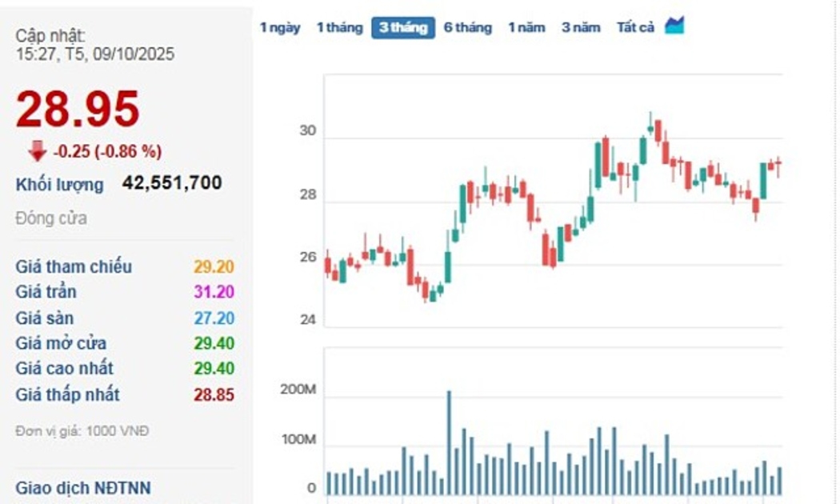Viewport: 840px width, 504px height.
Task: Select the Giá mở cửa row label
Action: tap(61, 343)
